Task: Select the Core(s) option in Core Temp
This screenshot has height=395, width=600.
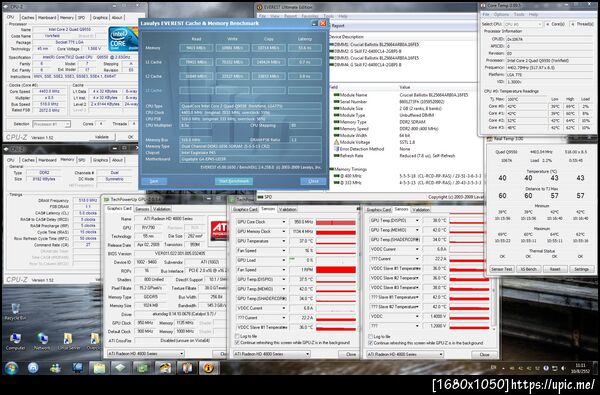Action: [555, 24]
